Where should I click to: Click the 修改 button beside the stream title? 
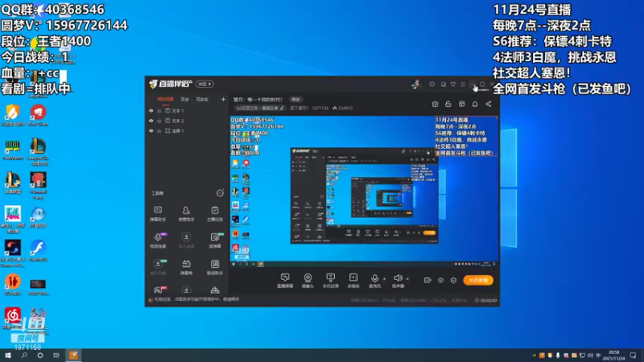coord(295,99)
